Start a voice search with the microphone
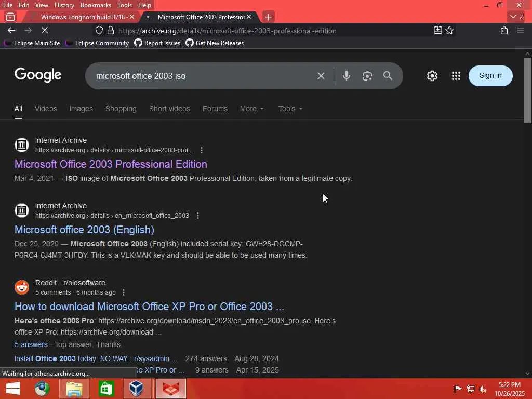532x399 pixels. (x=346, y=76)
